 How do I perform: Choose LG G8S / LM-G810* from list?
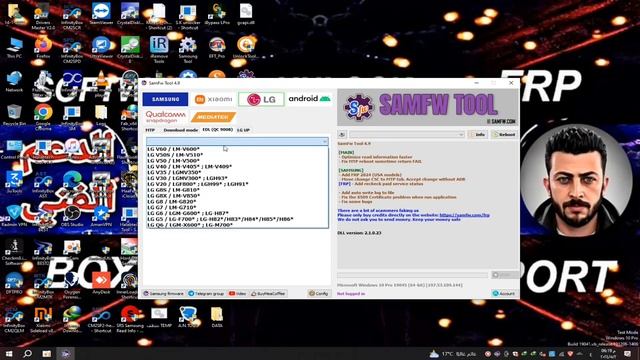pyautogui.click(x=237, y=190)
